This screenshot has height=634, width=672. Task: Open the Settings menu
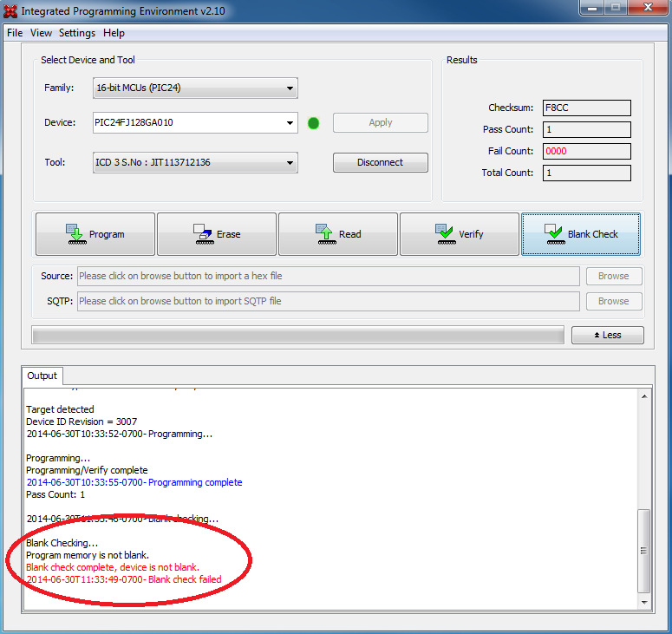77,33
